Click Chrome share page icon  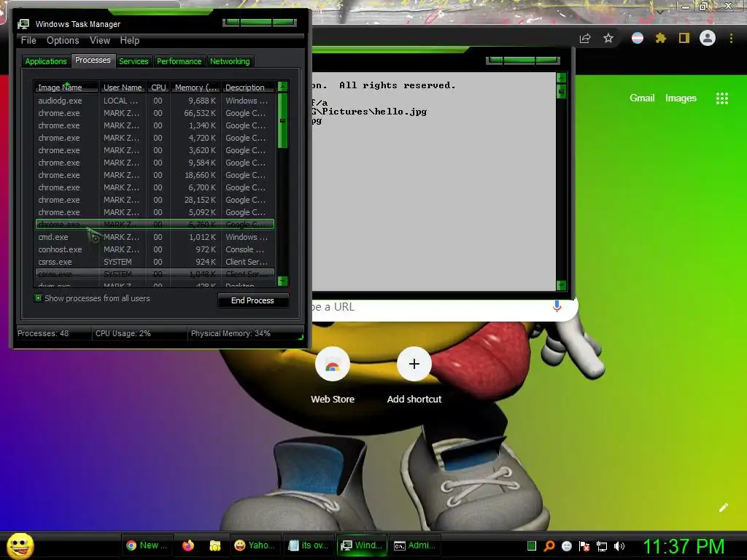[585, 39]
